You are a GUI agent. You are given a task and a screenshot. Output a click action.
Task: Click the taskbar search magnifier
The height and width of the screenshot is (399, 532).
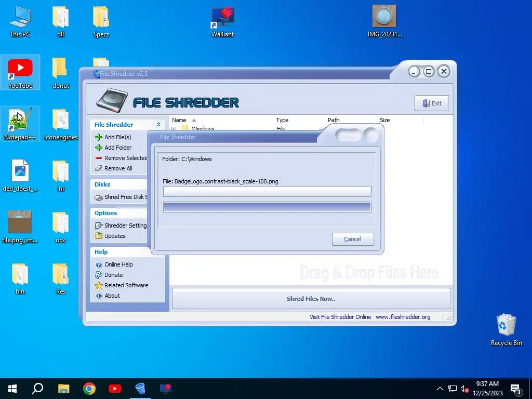pyautogui.click(x=37, y=389)
